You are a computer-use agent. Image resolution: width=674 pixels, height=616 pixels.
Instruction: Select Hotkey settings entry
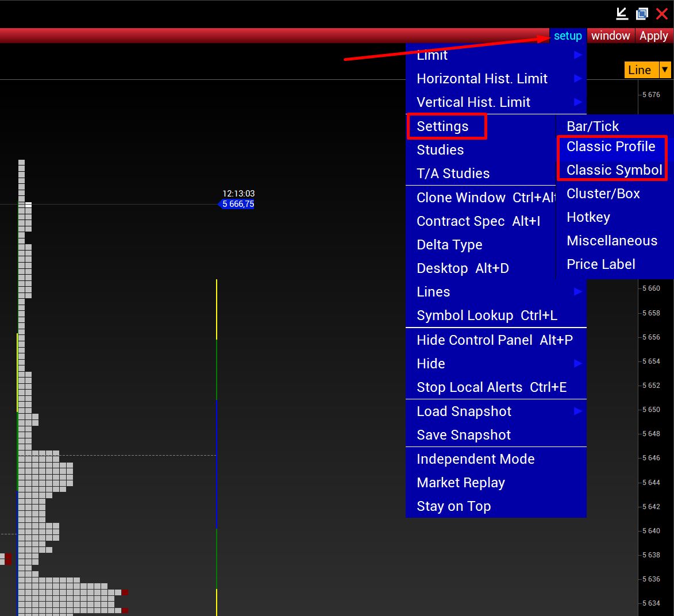(588, 217)
